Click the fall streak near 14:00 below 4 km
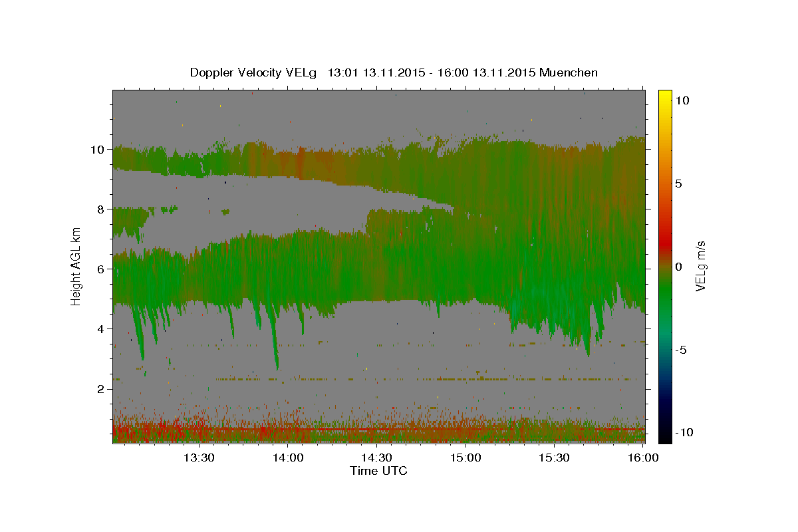The height and width of the screenshot is (532, 798). 274,339
